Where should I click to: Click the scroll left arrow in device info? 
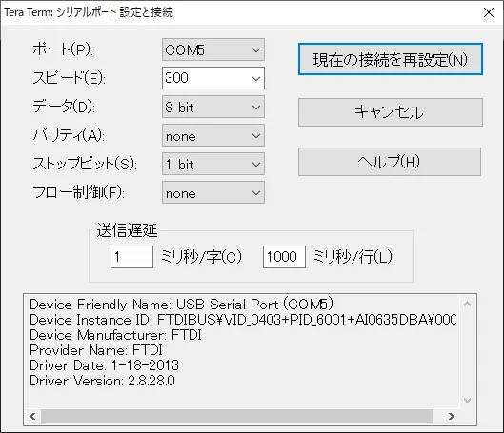(32, 416)
